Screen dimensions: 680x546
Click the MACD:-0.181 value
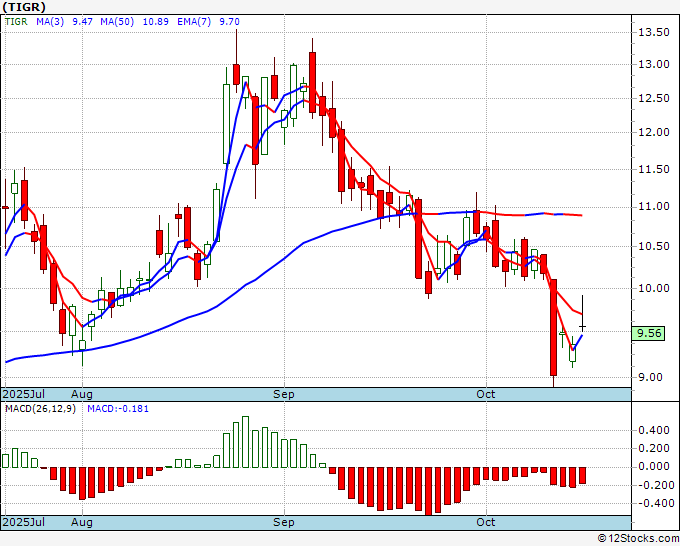click(118, 409)
